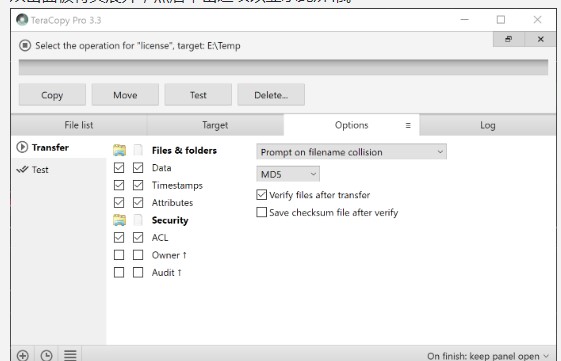The image size is (561, 361).
Task: Uncheck the file ACL checkbox
Action: point(138,238)
